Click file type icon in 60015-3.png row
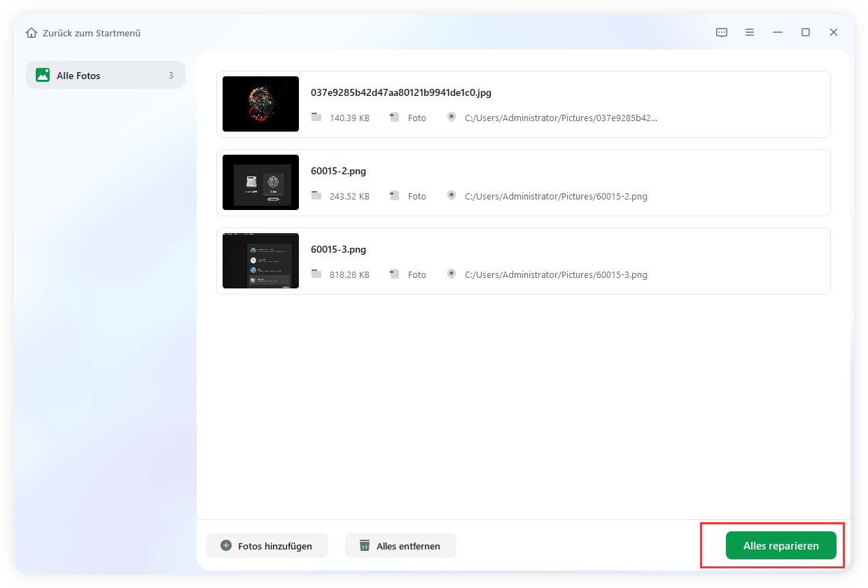Image resolution: width=868 pixels, height=588 pixels. [x=394, y=274]
